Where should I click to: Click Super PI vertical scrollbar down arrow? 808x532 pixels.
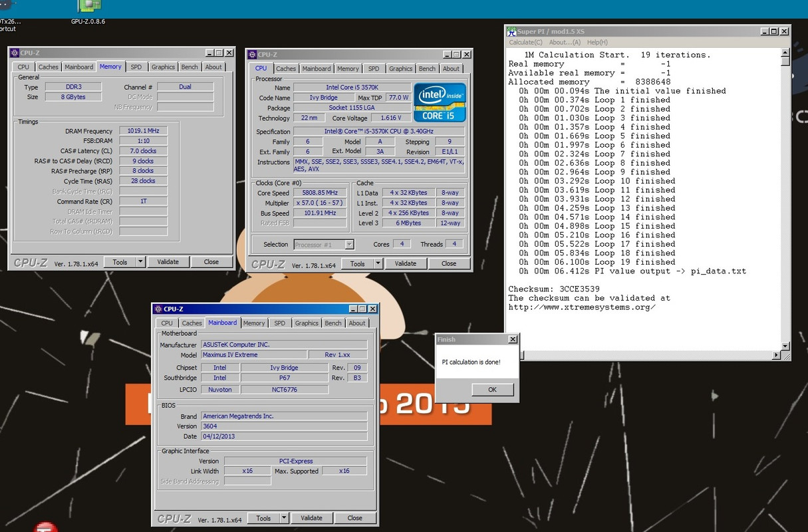click(786, 346)
